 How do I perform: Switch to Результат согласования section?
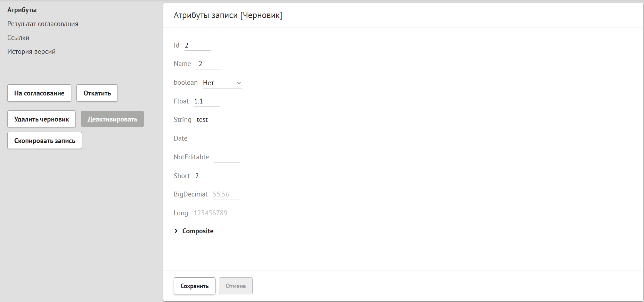pos(43,24)
